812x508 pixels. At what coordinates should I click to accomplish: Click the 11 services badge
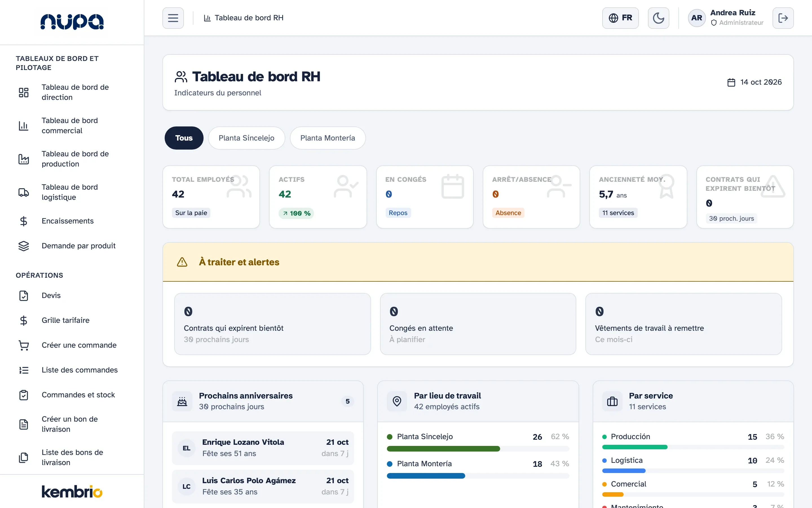click(x=618, y=213)
